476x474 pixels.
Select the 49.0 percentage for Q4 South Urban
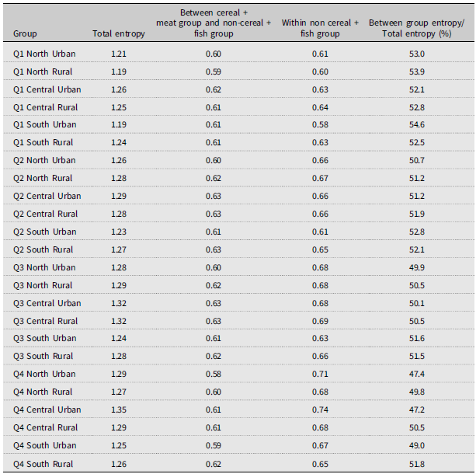coord(416,445)
